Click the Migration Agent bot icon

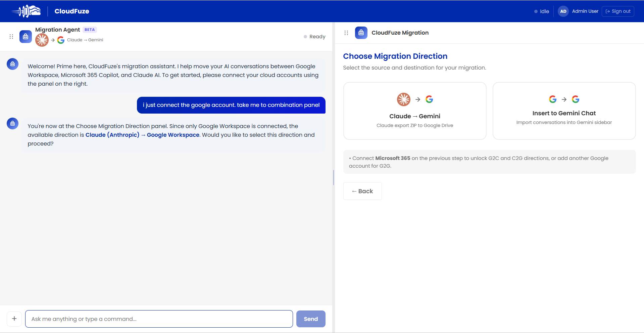pyautogui.click(x=26, y=36)
